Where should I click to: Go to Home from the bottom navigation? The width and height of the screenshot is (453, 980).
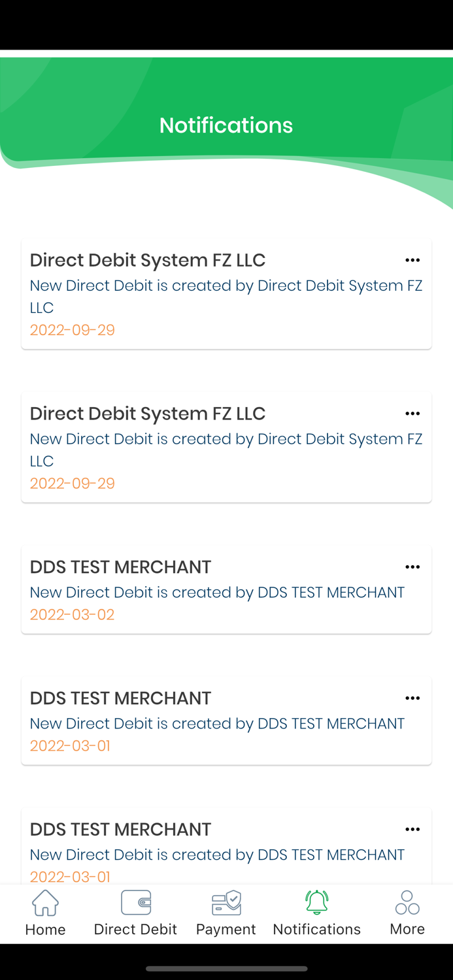[45, 913]
